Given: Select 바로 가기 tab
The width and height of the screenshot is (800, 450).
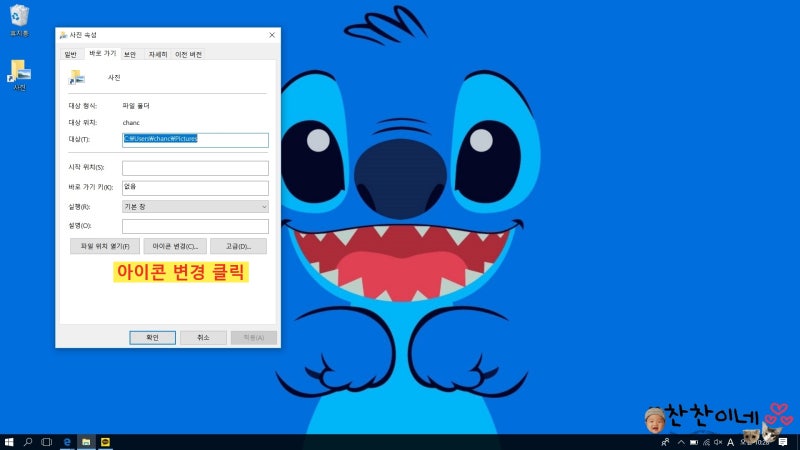Looking at the screenshot, I should click(103, 53).
